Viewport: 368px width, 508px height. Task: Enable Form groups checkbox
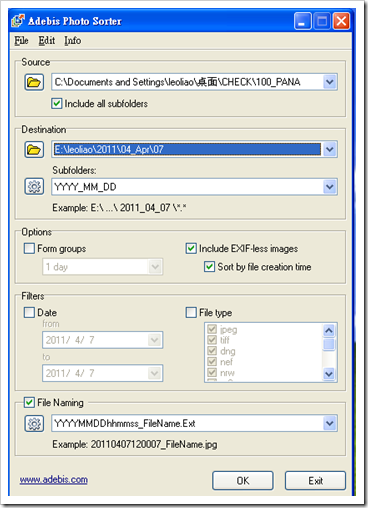click(29, 248)
